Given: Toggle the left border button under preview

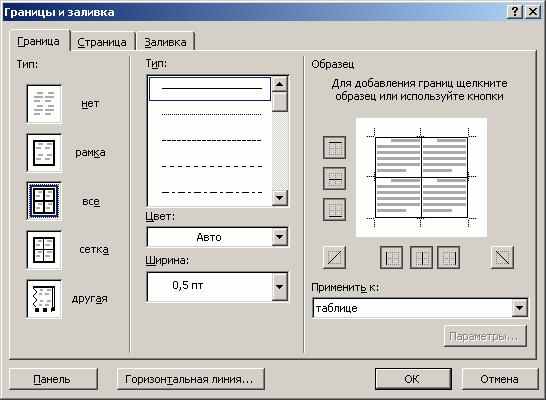Looking at the screenshot, I should 391,258.
